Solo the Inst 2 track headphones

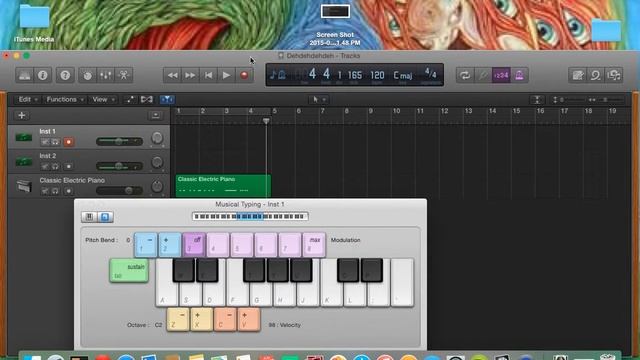coord(56,167)
